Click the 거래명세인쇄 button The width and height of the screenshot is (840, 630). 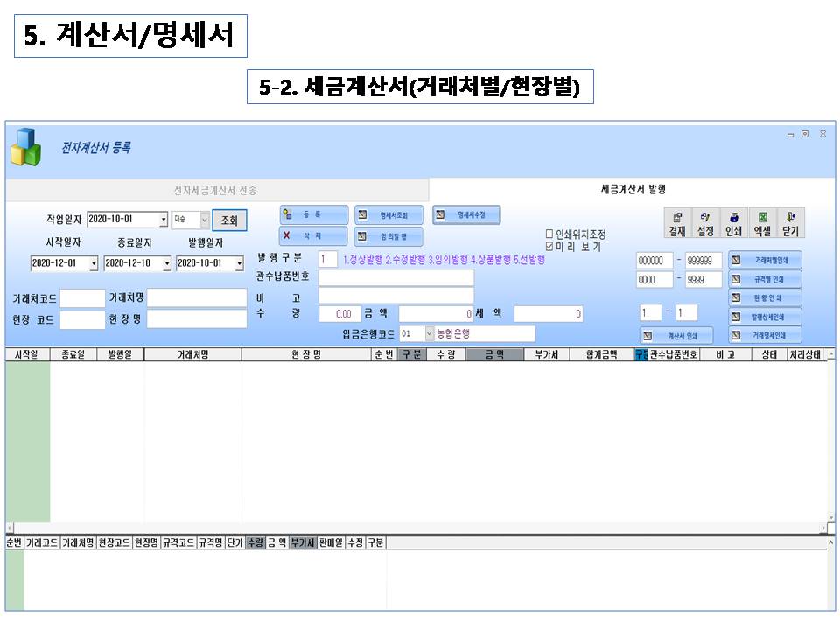click(x=765, y=335)
